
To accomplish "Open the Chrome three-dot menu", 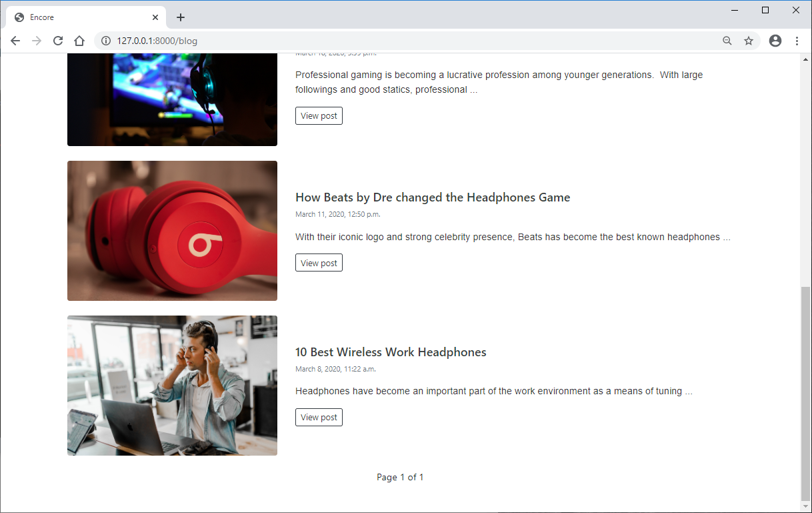I will coord(797,41).
